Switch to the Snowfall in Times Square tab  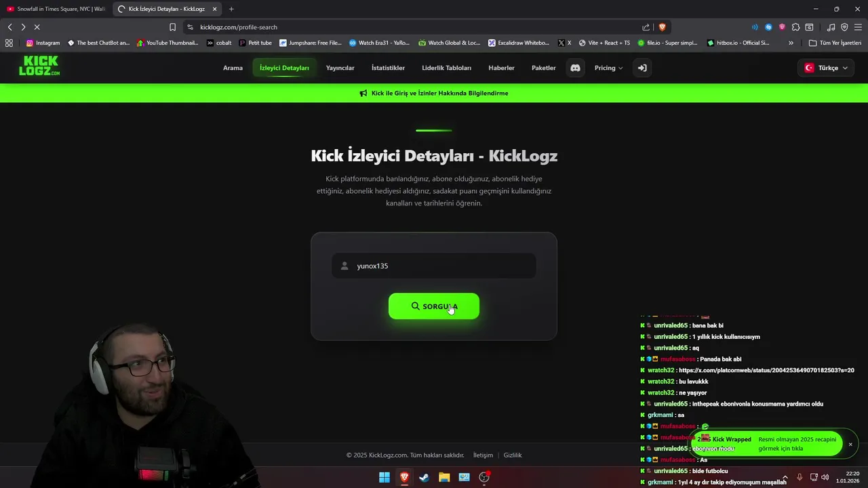tap(56, 9)
